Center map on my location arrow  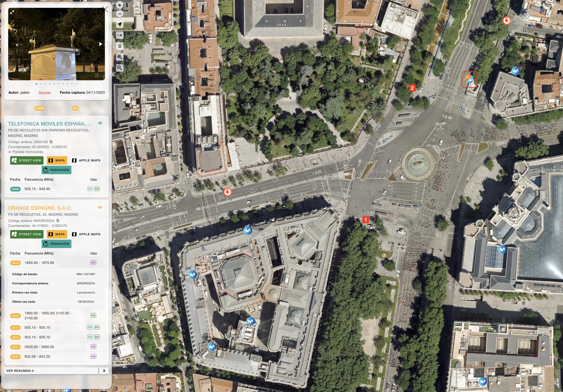[120, 24]
